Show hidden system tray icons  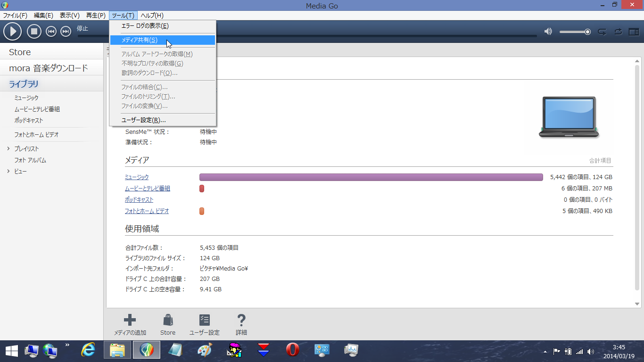tap(545, 352)
